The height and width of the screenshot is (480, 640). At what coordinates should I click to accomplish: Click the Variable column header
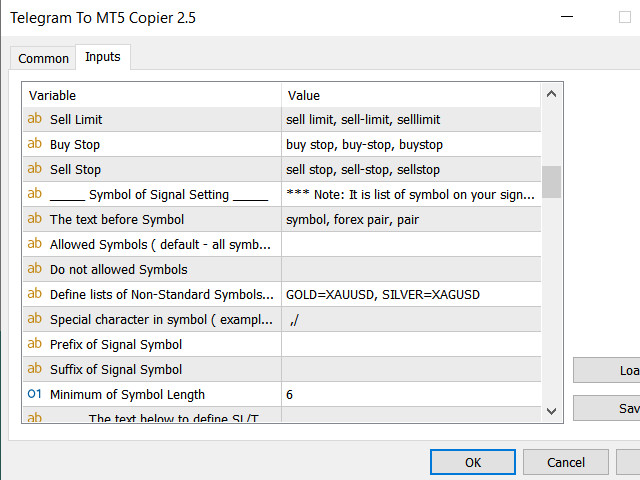click(x=152, y=96)
